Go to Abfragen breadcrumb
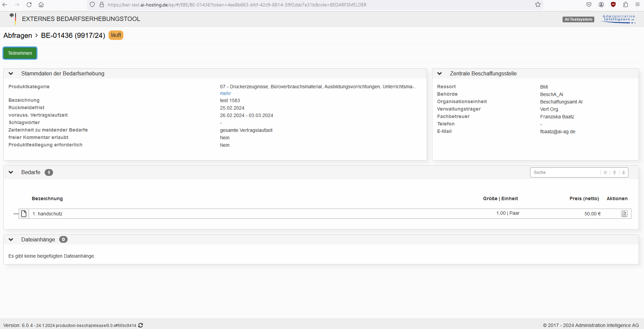 point(18,36)
